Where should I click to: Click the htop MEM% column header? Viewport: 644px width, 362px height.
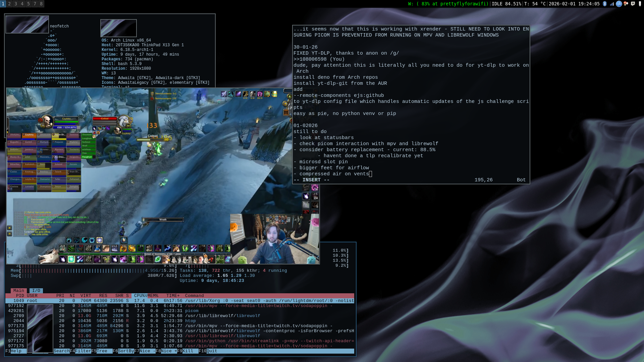click(x=153, y=296)
